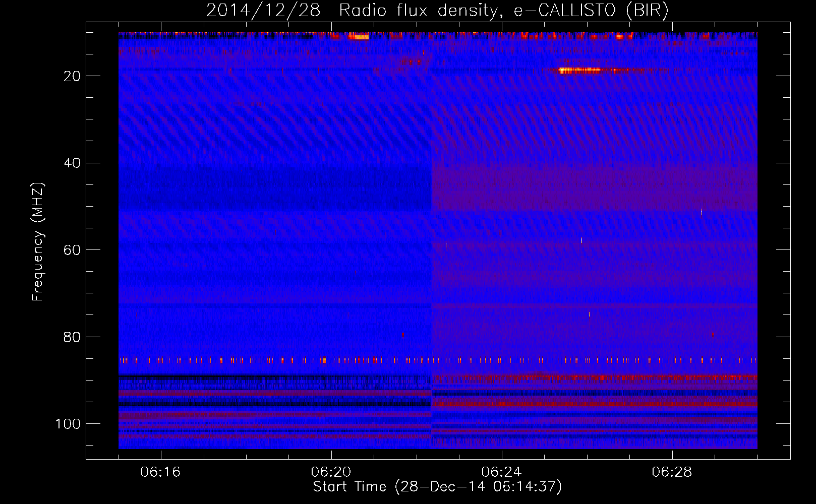
Task: Click the bright yellow burst near 19 MHz
Action: [x=580, y=71]
